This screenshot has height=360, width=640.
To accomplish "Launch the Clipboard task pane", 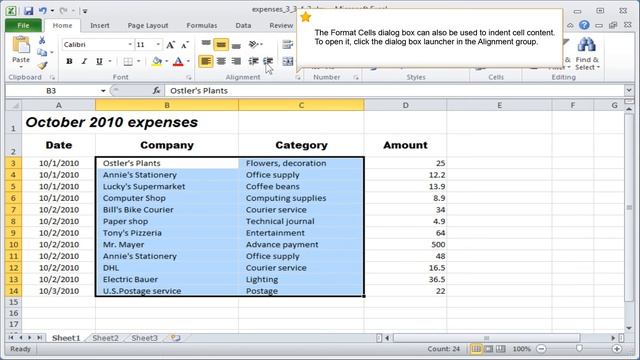I will (x=52, y=77).
